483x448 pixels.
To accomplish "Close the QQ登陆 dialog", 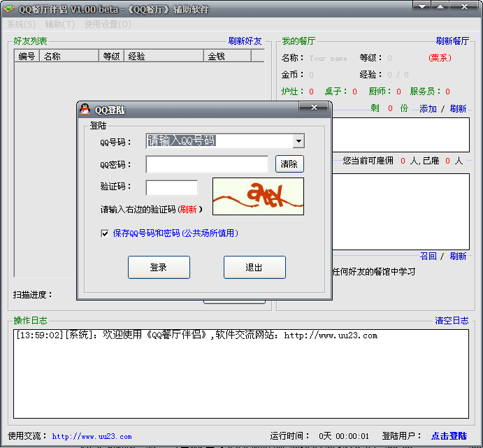I will tap(314, 107).
